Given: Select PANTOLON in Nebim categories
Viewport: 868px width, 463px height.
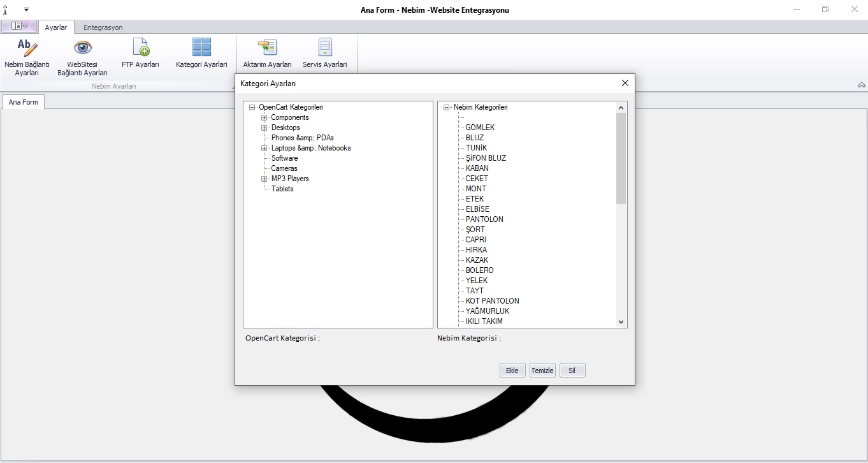Looking at the screenshot, I should pyautogui.click(x=484, y=219).
